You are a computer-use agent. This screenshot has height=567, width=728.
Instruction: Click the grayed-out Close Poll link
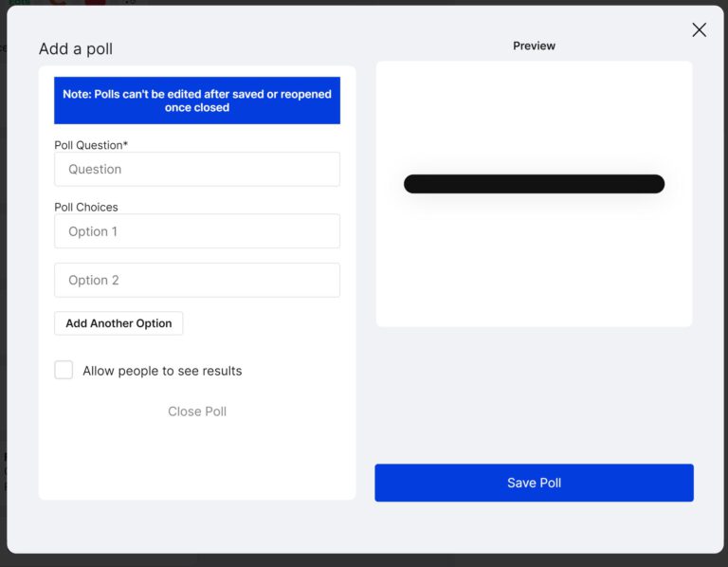coord(197,412)
